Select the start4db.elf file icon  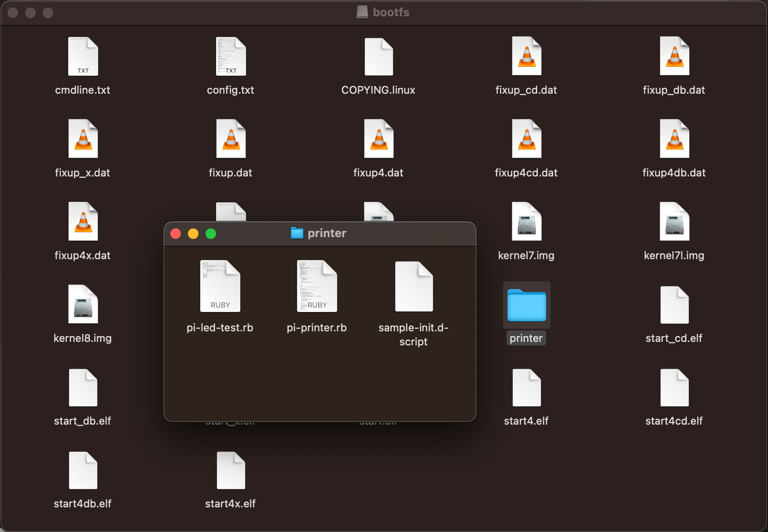coord(83,470)
